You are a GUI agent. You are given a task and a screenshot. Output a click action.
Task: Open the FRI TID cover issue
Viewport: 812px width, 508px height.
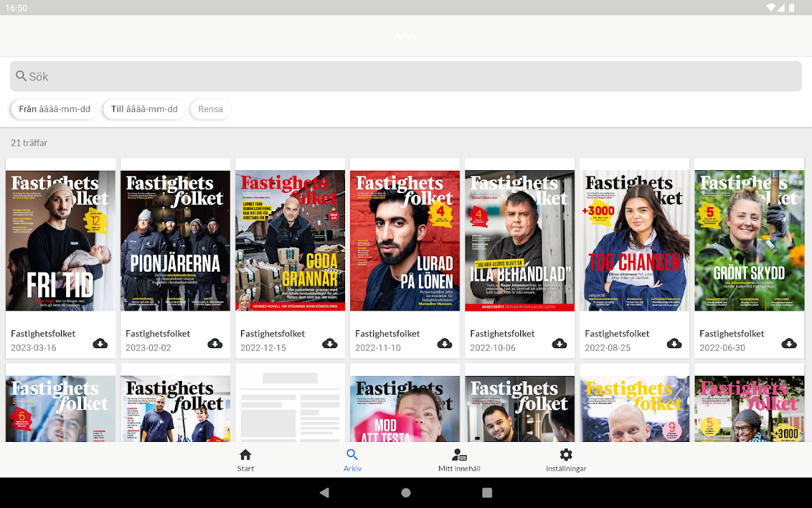(61, 241)
